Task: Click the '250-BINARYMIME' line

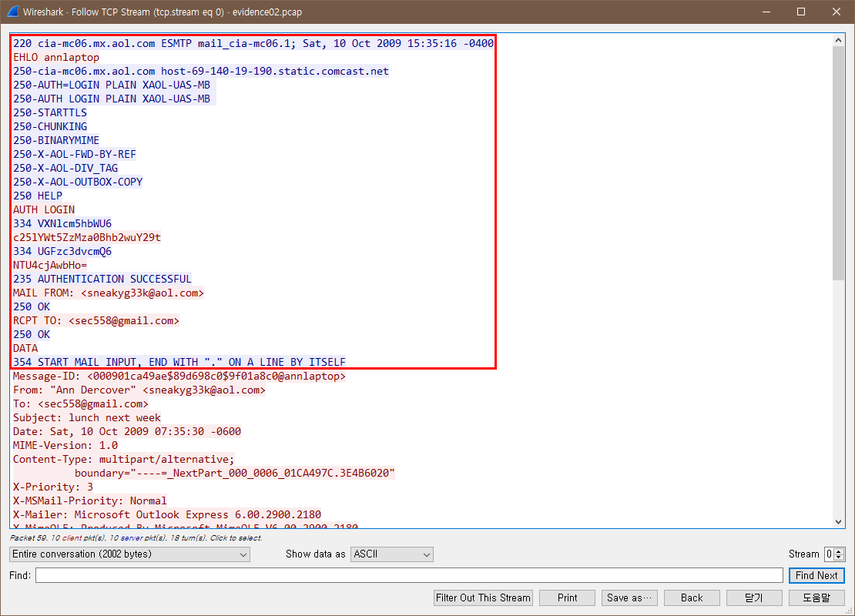Action: (x=56, y=141)
